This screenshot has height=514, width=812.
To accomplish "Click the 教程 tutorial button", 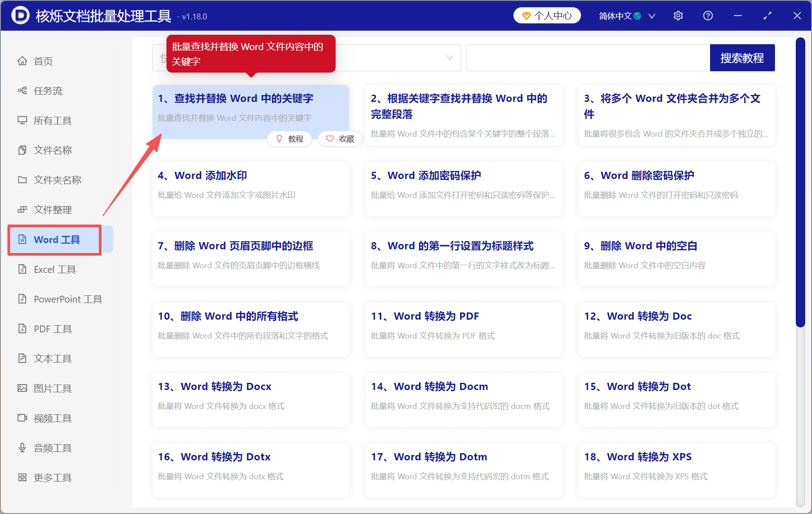I will [289, 139].
